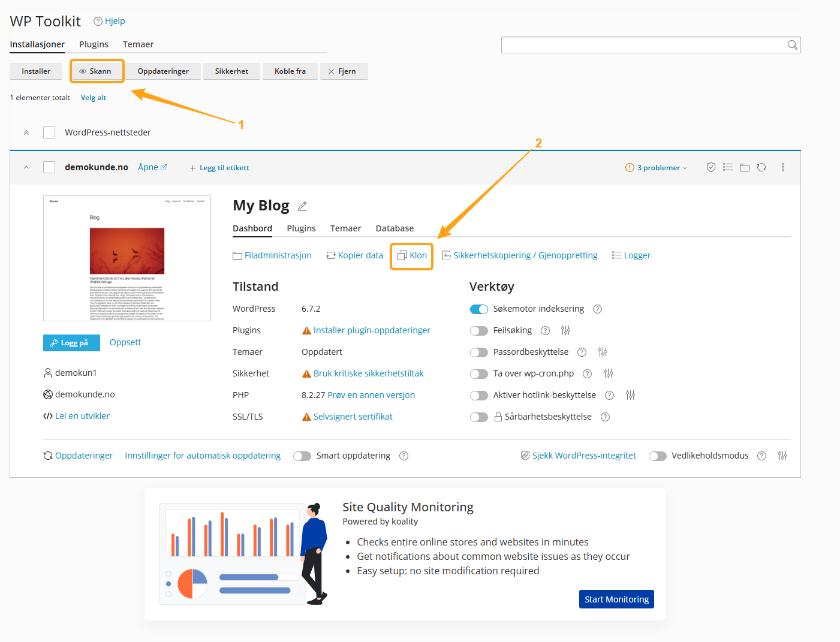The height and width of the screenshot is (642, 840).
Task: Click help icon beside Smart oppdatering
Action: (x=404, y=456)
